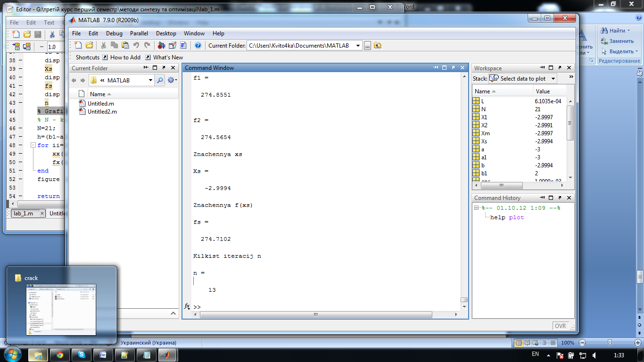This screenshot has width=644, height=362.
Task: Click Undo arrow in MATLAB toolbar
Action: click(136, 45)
